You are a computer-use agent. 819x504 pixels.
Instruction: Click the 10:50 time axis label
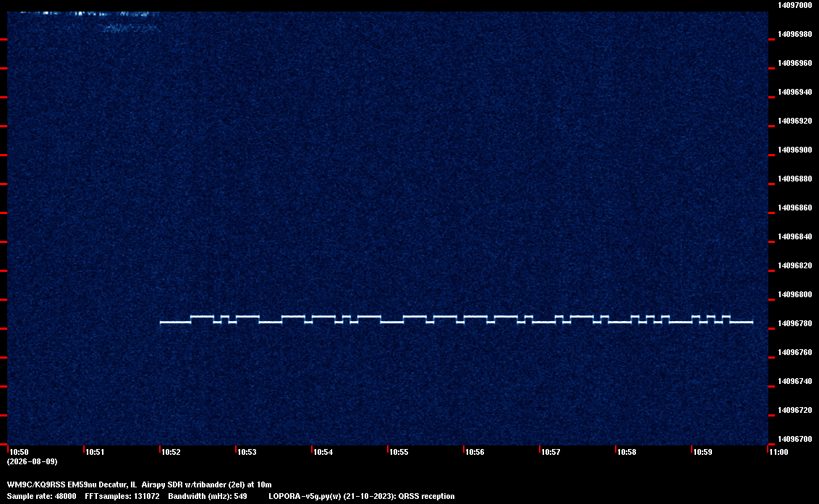20,452
